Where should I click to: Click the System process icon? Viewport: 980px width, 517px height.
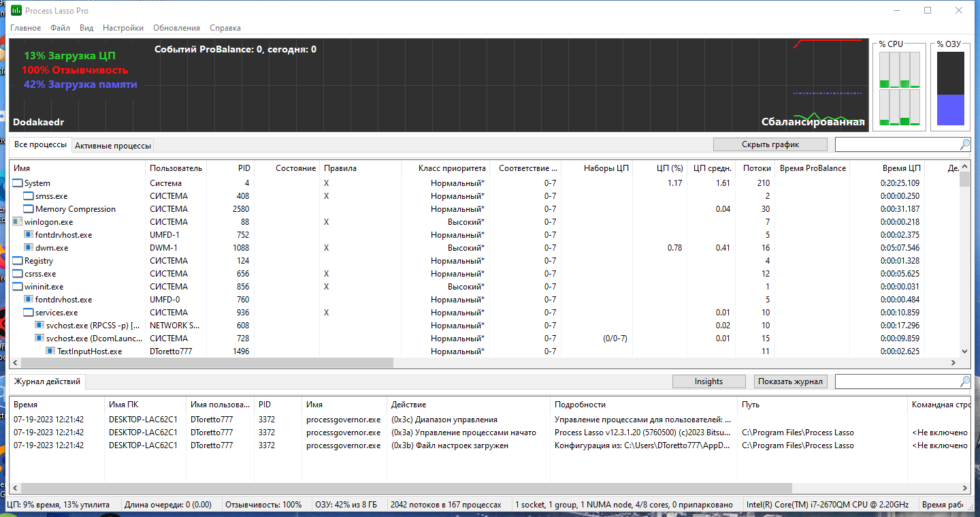tap(18, 183)
